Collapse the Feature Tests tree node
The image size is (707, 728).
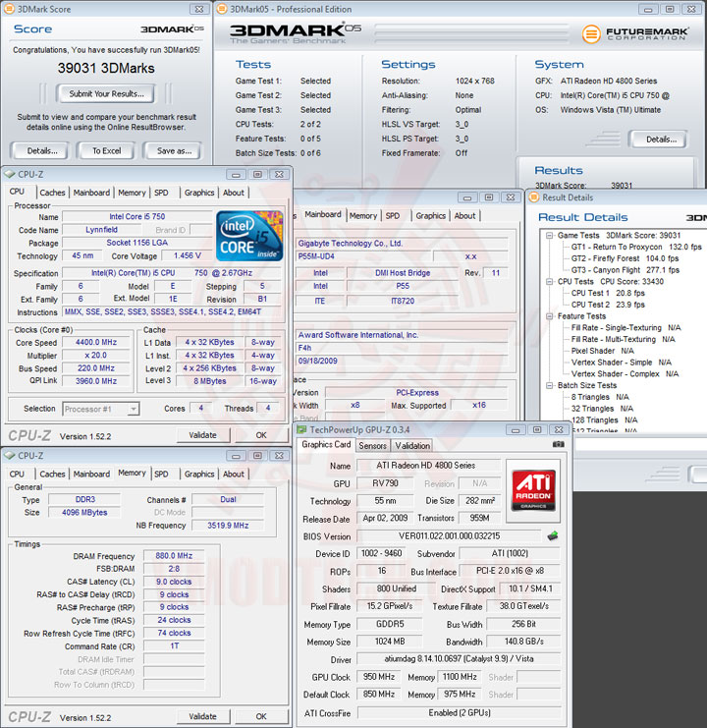point(549,316)
